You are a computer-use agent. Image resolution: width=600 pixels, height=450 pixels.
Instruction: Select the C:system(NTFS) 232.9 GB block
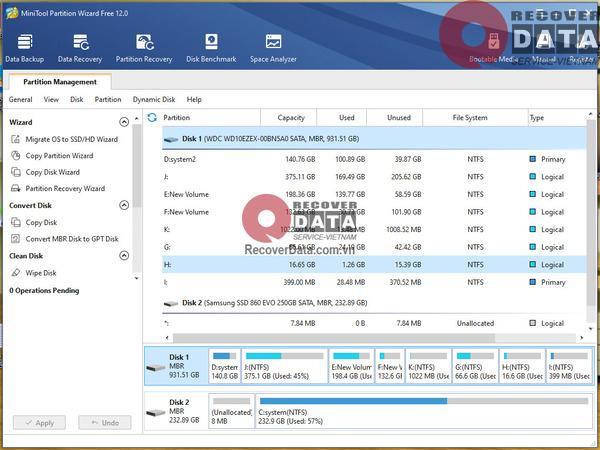(424, 411)
